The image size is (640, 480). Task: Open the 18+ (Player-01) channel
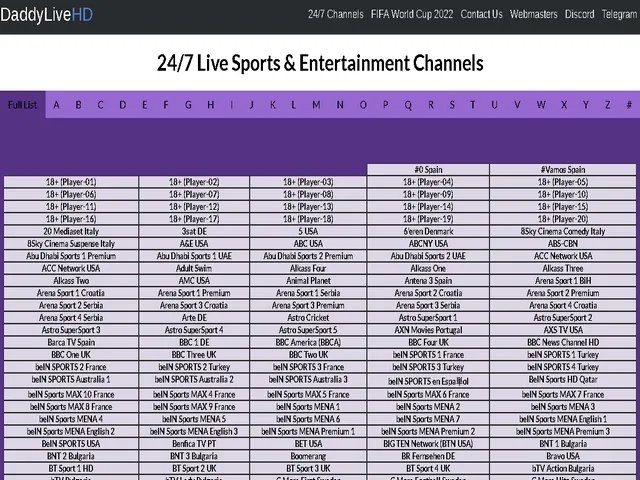point(71,182)
